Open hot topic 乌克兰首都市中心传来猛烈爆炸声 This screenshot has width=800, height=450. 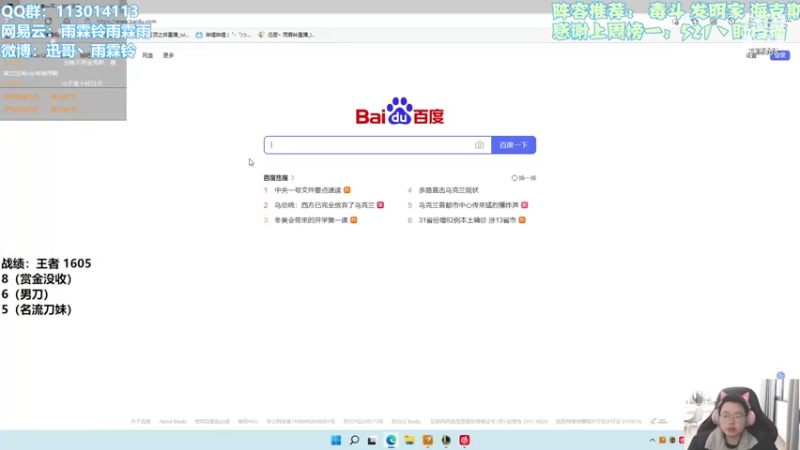468,205
